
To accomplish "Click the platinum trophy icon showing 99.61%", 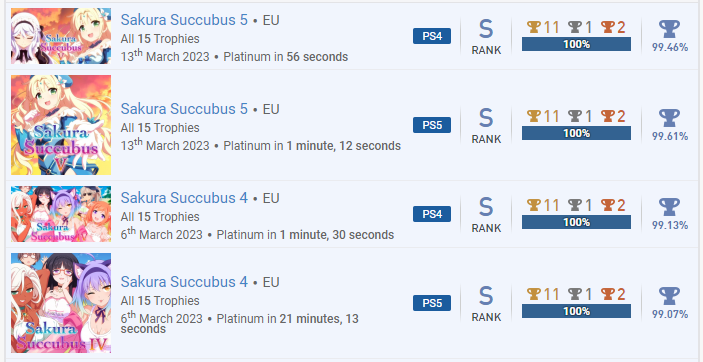I will coord(669,118).
